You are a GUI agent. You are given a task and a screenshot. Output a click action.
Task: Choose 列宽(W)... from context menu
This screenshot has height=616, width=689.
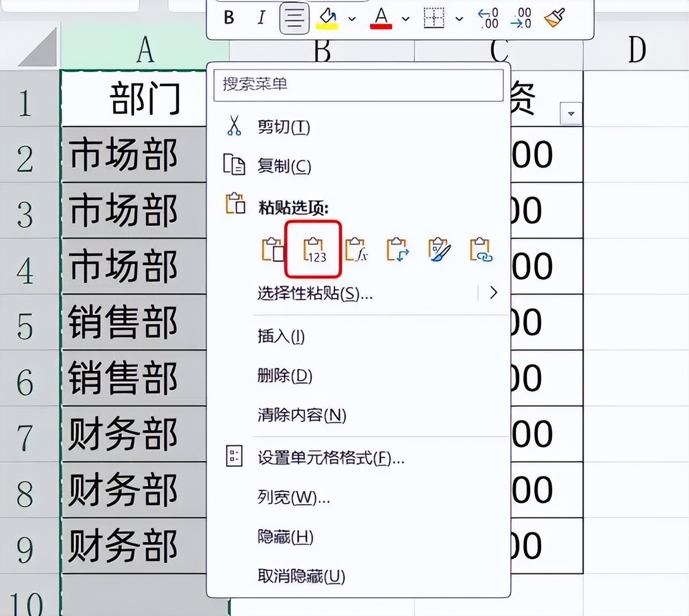(x=293, y=497)
